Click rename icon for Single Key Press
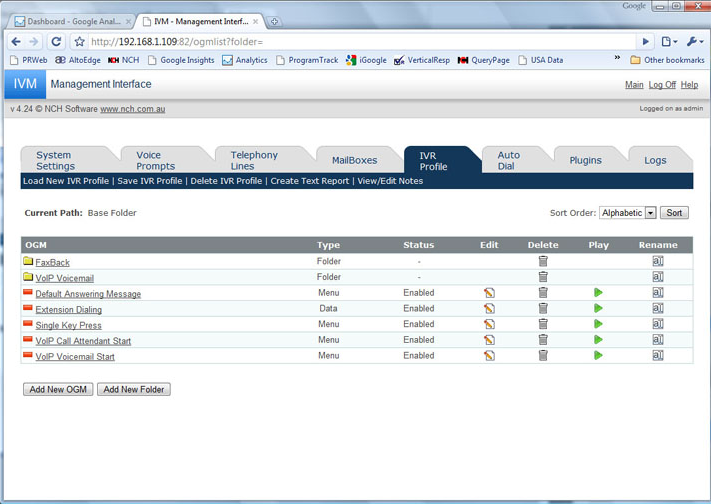Viewport: 711px width, 504px height. point(658,324)
